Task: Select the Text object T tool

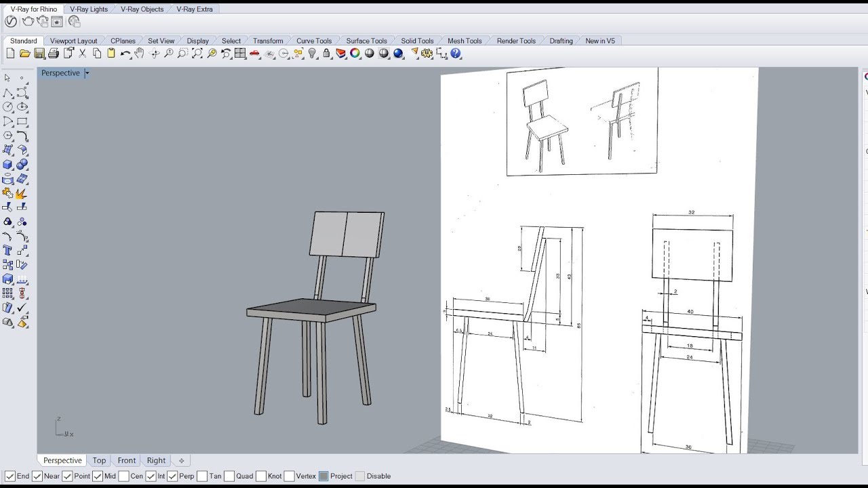Action: [x=7, y=250]
